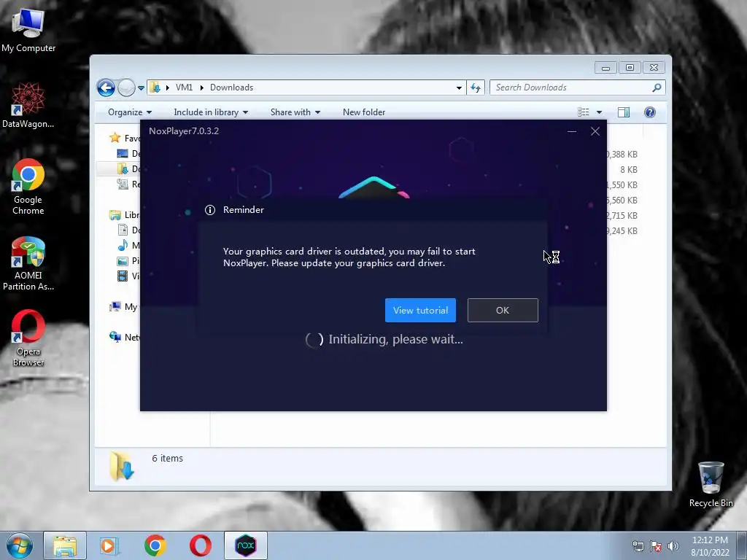This screenshot has height=560, width=747.
Task: Open the Include in library menu
Action: click(211, 112)
